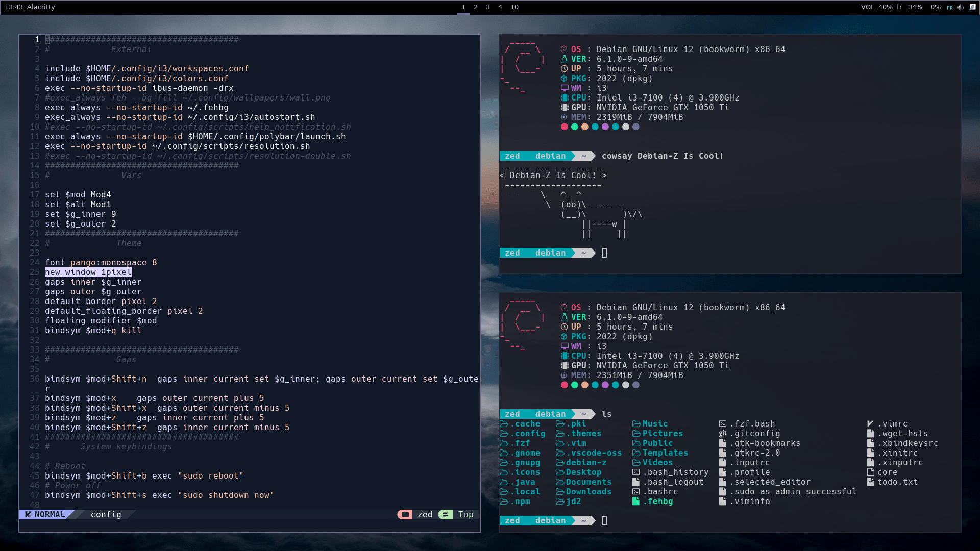Mute audio via the speaker icon
Image resolution: width=980 pixels, height=551 pixels.
(960, 7)
